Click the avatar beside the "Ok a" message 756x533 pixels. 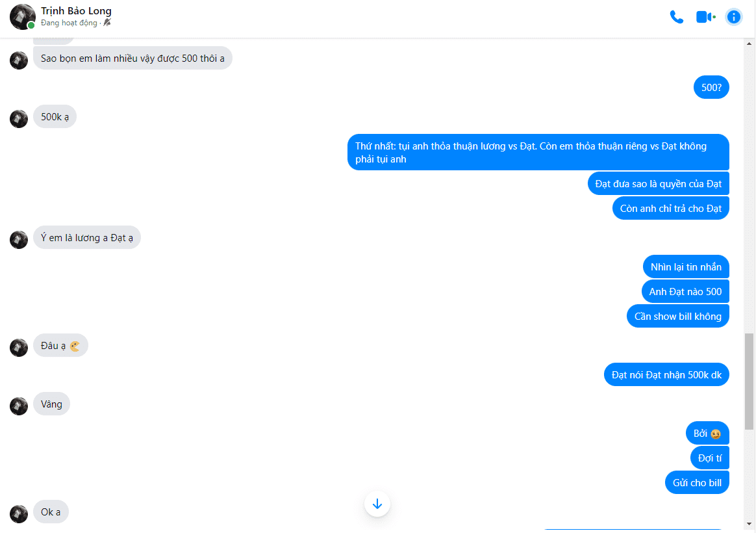click(19, 513)
